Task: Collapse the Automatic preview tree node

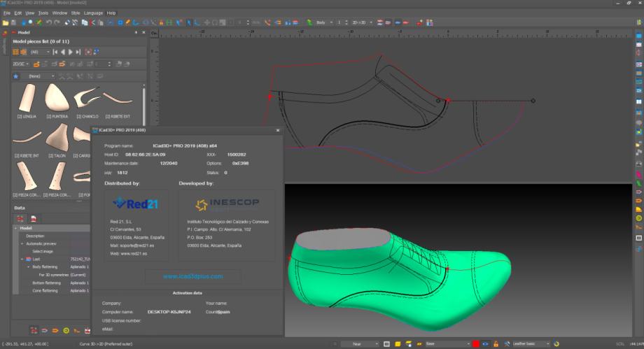Action: [x=21, y=243]
